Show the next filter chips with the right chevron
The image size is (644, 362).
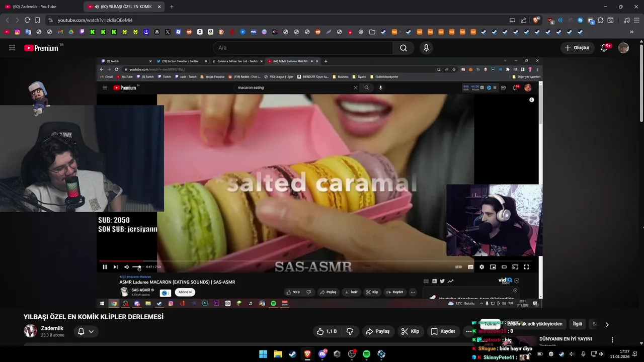607,324
